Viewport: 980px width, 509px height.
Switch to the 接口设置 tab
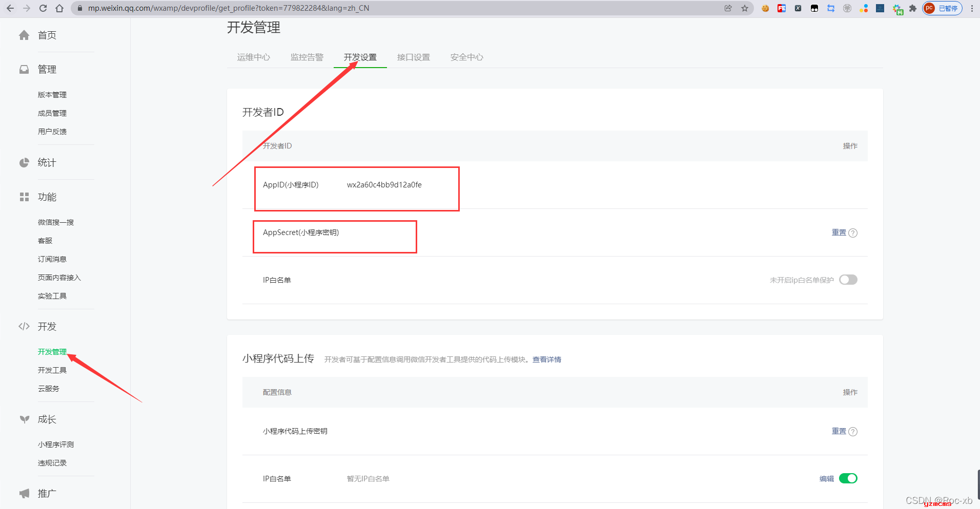pos(414,57)
